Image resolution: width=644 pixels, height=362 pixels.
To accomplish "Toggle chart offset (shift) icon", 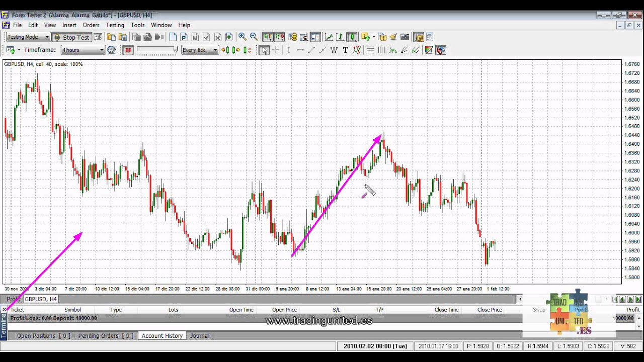I will point(279,37).
